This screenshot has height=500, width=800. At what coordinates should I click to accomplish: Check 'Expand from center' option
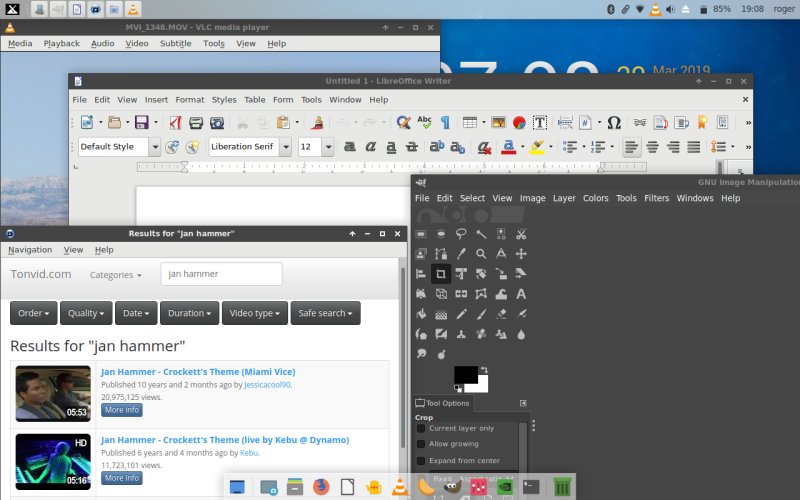point(421,460)
